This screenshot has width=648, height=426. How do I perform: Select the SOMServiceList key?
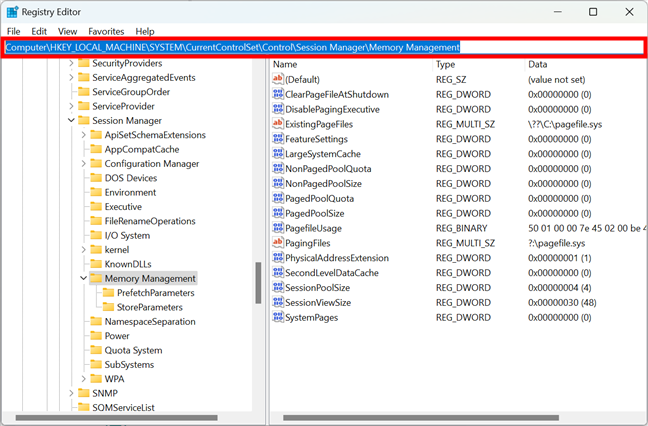123,407
